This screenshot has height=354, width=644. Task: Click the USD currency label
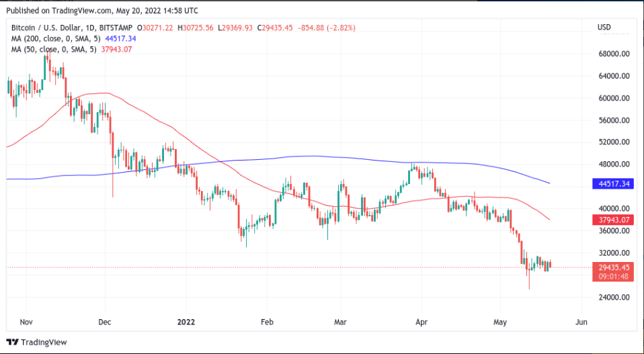(x=604, y=28)
